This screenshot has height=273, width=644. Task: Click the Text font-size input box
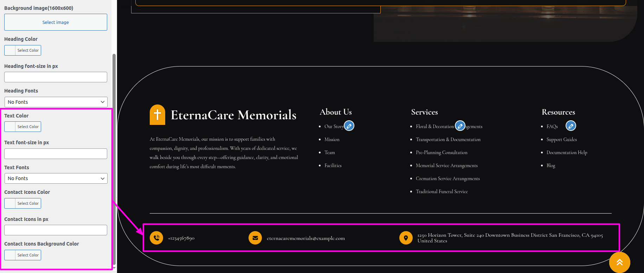[x=56, y=154]
